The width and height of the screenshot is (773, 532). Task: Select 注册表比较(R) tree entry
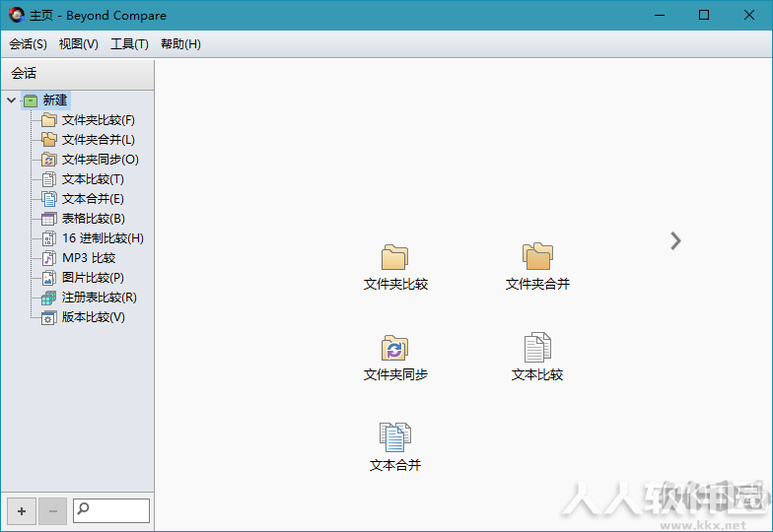(x=99, y=298)
